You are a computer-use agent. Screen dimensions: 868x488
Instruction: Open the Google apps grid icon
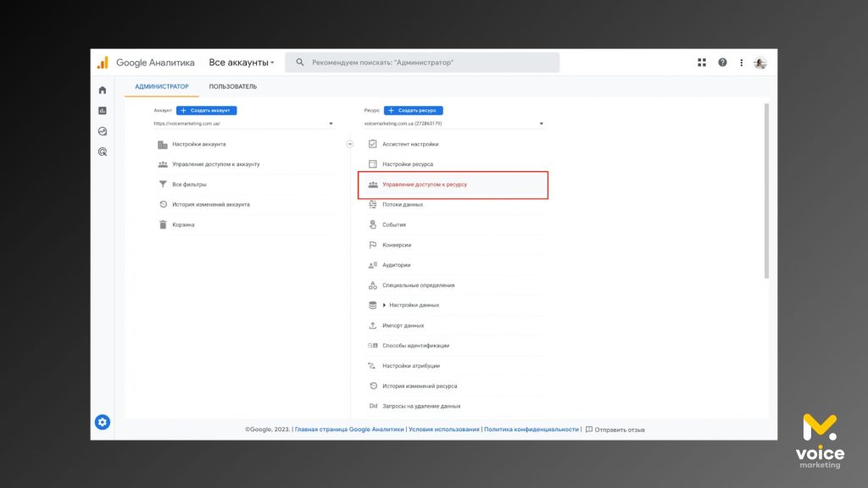702,63
